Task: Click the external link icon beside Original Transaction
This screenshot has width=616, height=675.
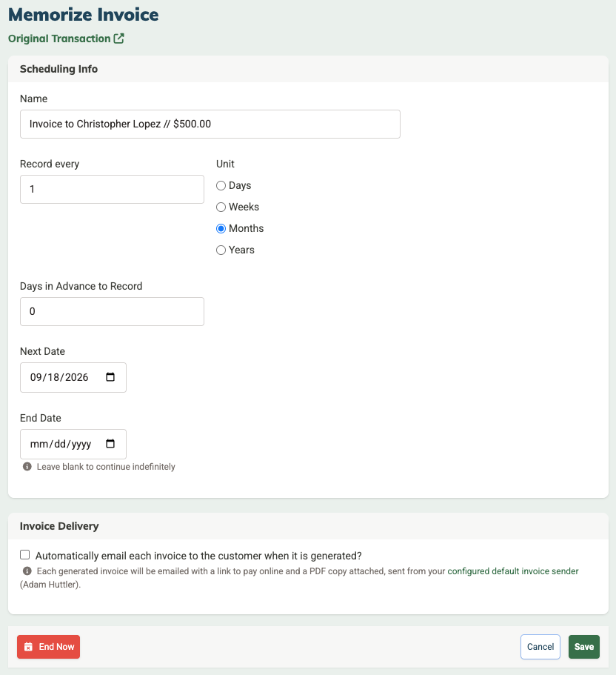Action: point(118,39)
